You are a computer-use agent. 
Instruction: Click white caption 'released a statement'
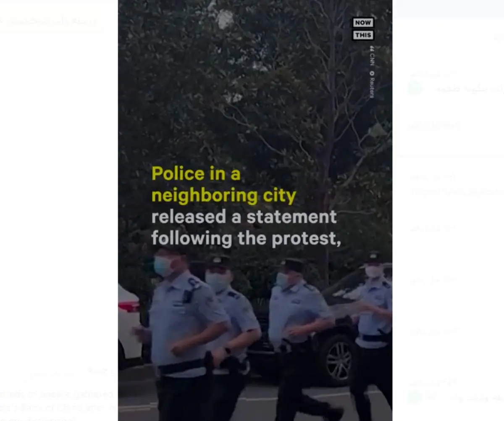point(244,217)
